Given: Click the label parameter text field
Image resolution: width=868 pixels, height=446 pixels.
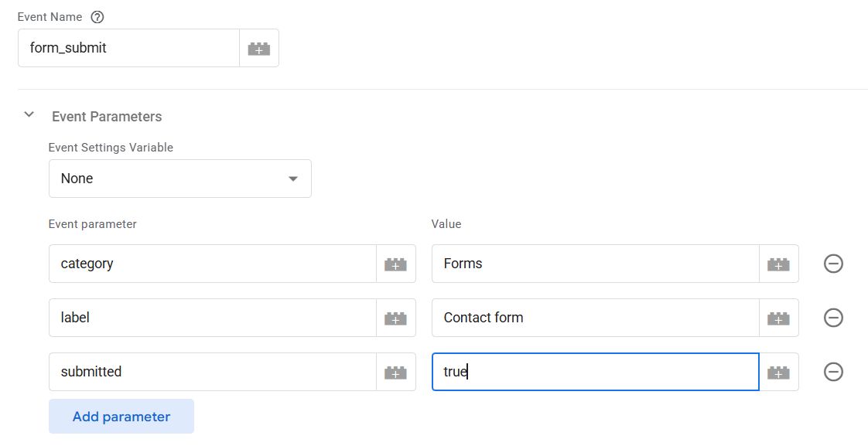Looking at the screenshot, I should coord(209,318).
